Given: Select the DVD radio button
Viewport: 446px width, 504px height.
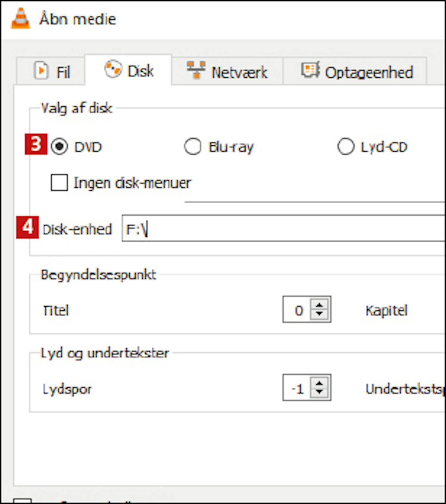Looking at the screenshot, I should (x=59, y=147).
